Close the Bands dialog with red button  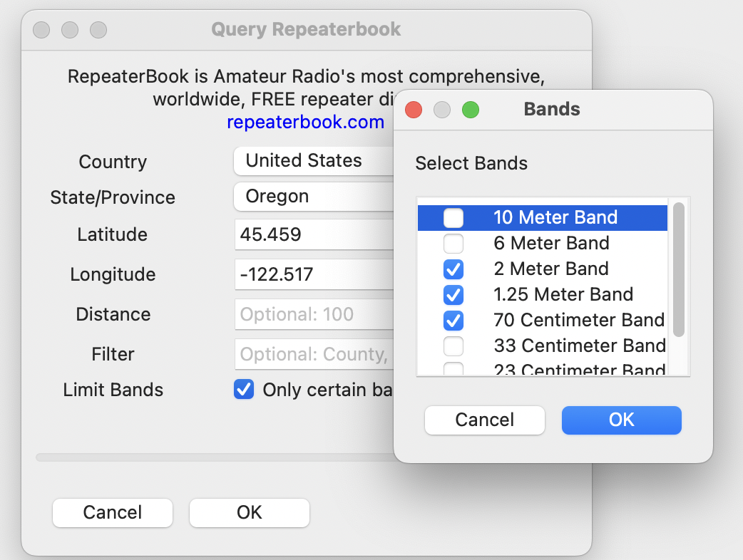[414, 110]
